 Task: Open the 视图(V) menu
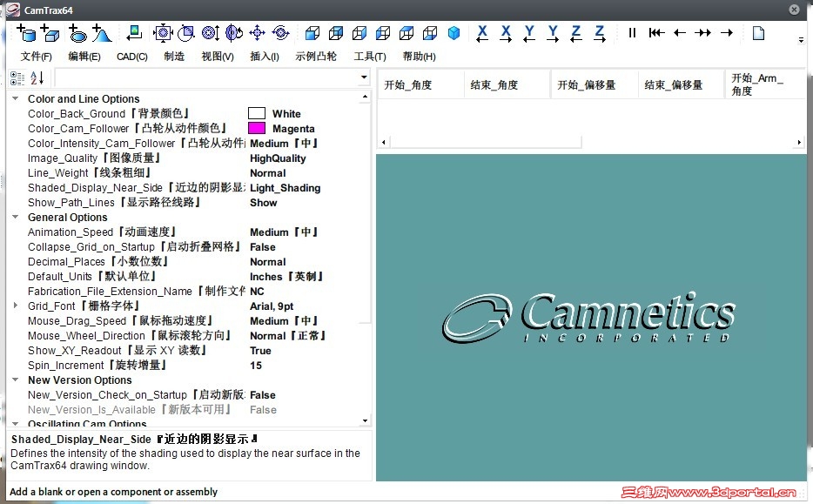click(x=218, y=57)
